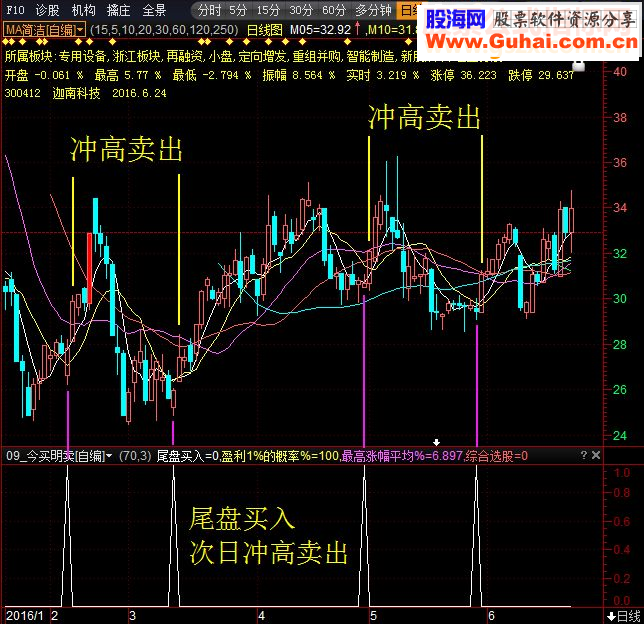The width and height of the screenshot is (644, 624).
Task: Click the 综合选股=0 value
Action: 497,456
